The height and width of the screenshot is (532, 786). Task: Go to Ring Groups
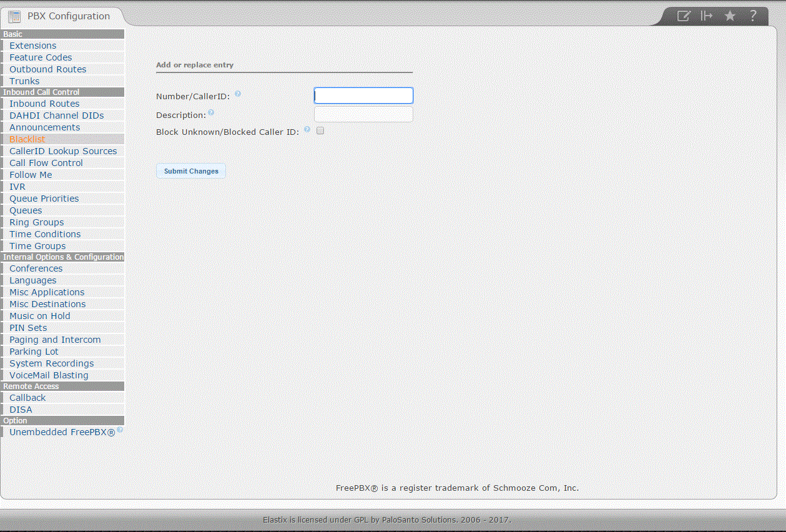point(37,222)
